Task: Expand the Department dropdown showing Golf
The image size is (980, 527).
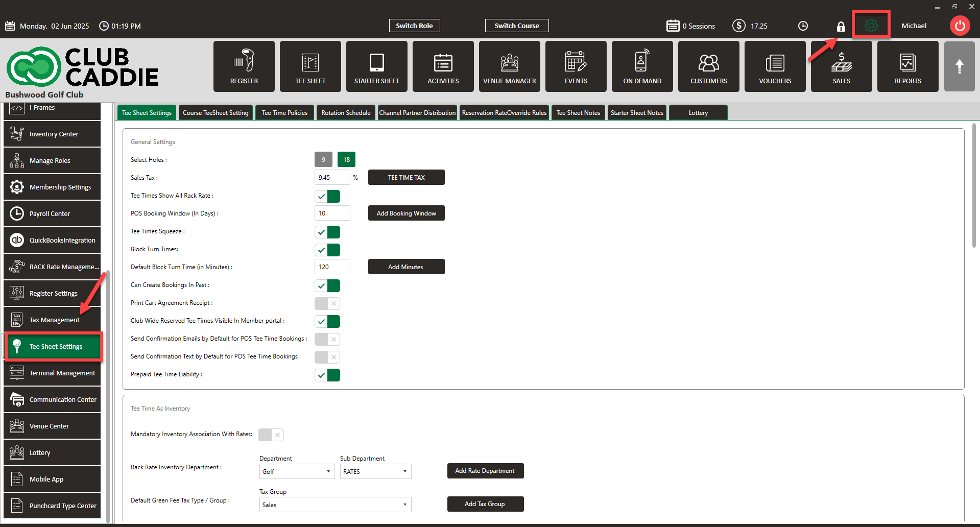Action: (297, 471)
